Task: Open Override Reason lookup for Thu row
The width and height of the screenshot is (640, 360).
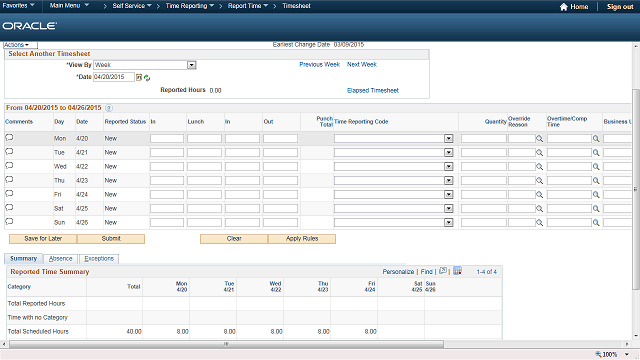Action: 540,180
